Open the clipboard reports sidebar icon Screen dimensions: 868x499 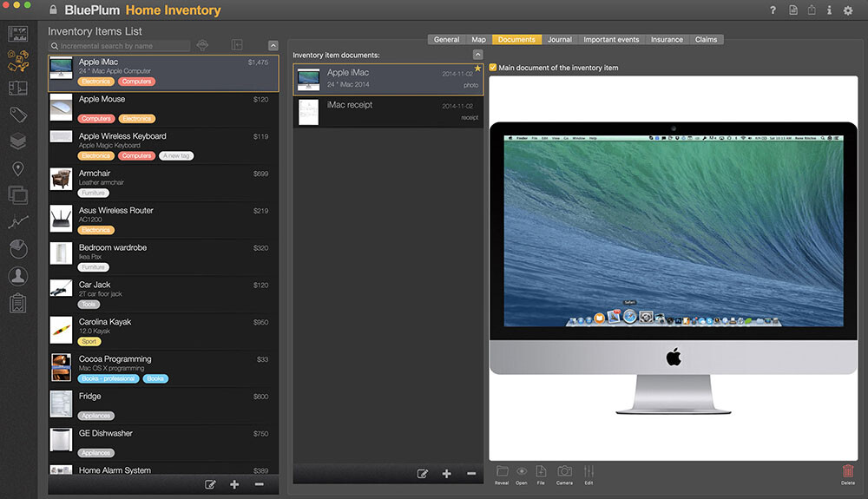pyautogui.click(x=17, y=303)
